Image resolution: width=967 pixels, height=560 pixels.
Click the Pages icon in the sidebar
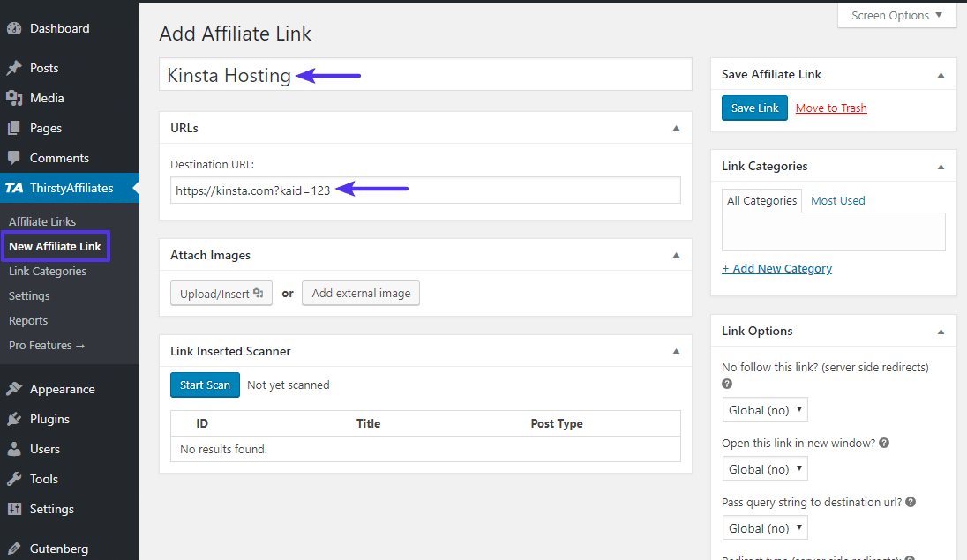[x=16, y=127]
